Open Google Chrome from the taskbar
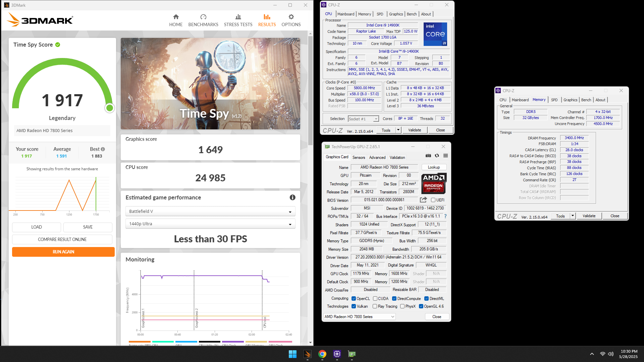The image size is (644, 362). click(322, 354)
